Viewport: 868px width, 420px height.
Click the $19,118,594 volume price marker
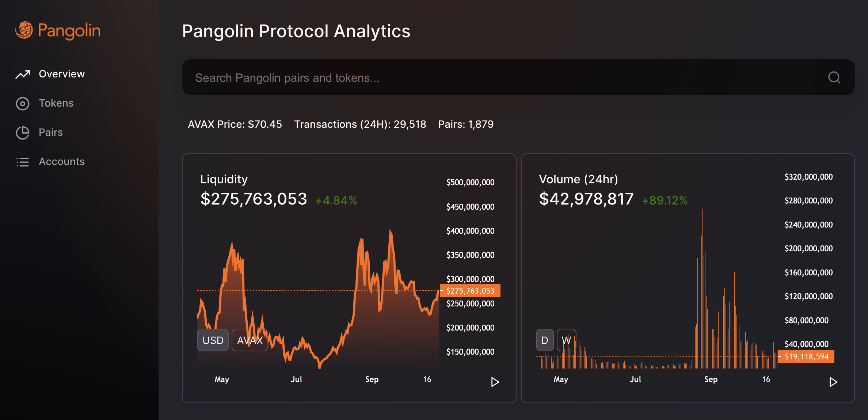pyautogui.click(x=806, y=356)
